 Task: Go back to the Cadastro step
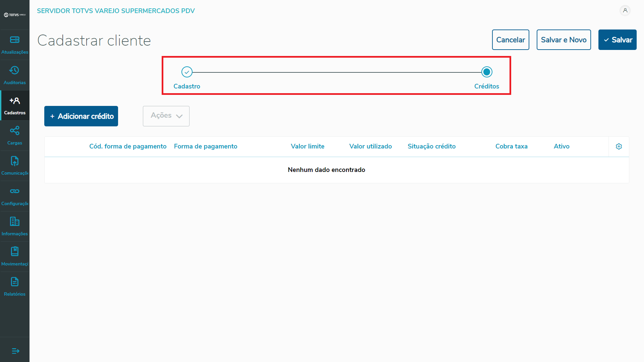[187, 72]
